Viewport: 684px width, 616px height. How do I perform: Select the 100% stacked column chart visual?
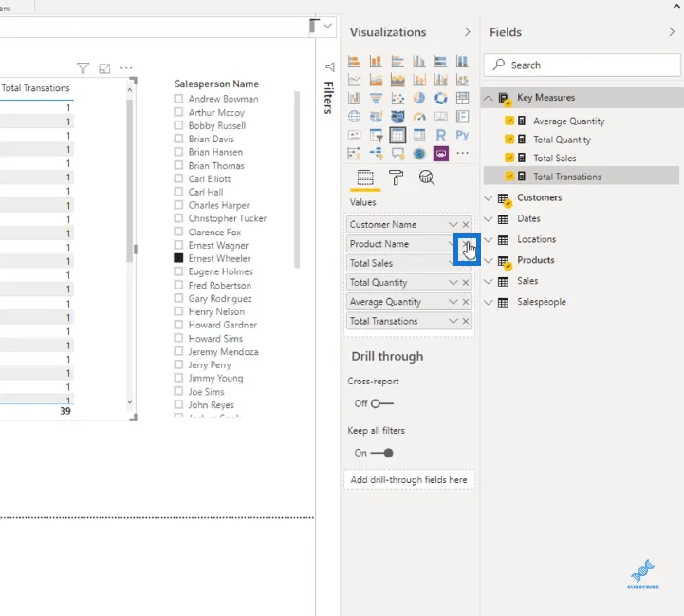pyautogui.click(x=462, y=62)
